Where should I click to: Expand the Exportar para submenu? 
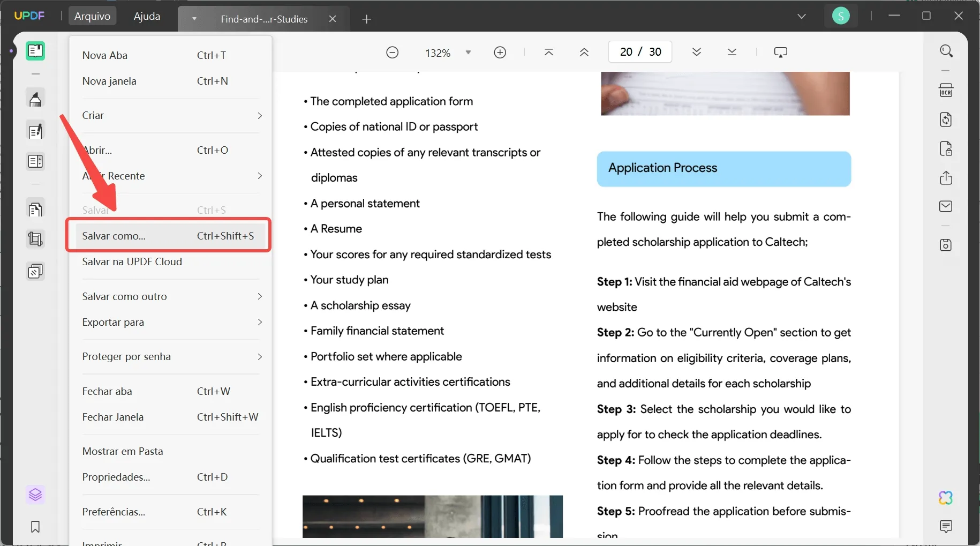coord(171,322)
